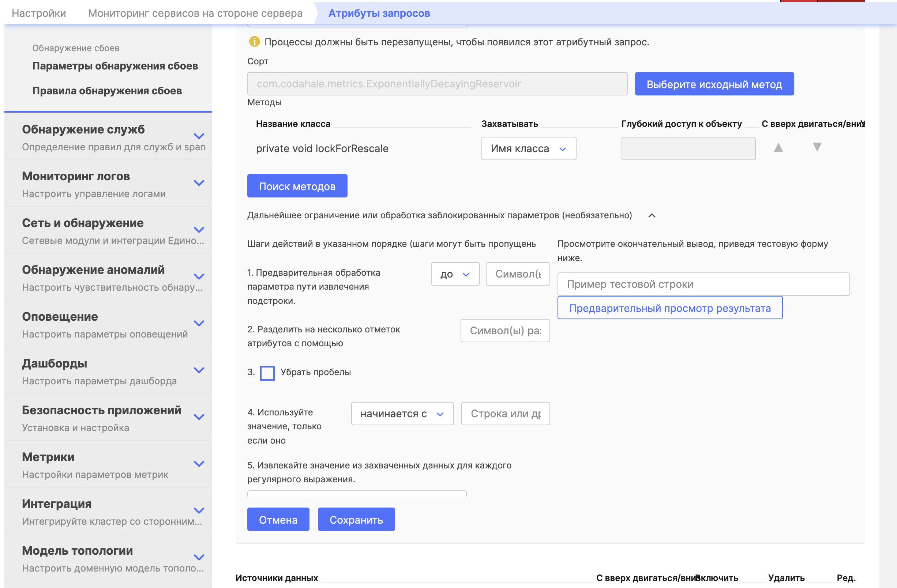Open Мониторинг сервисов на стороне сервера breadcrumb
This screenshot has width=897, height=588.
(195, 13)
